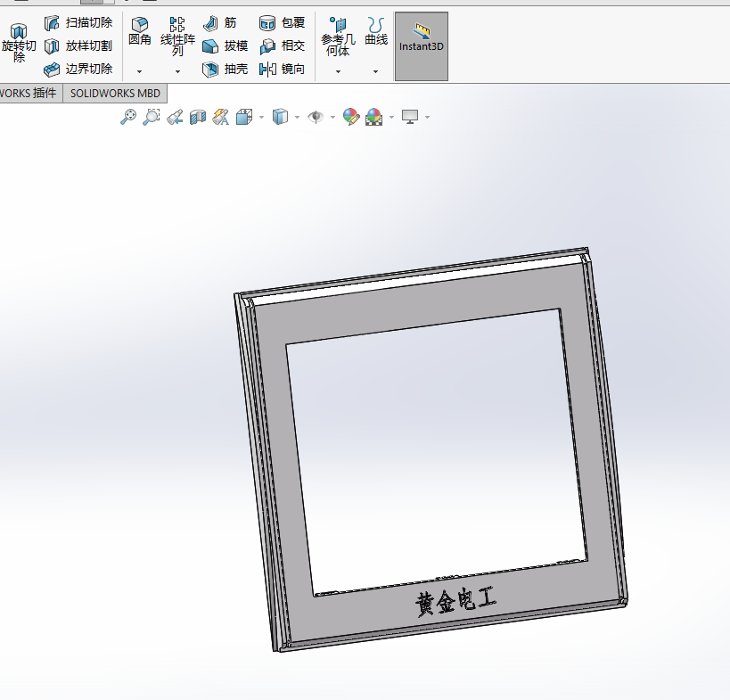Screen dimensions: 730x700
Task: Expand the View Settings dropdown arrow
Action: 427,117
